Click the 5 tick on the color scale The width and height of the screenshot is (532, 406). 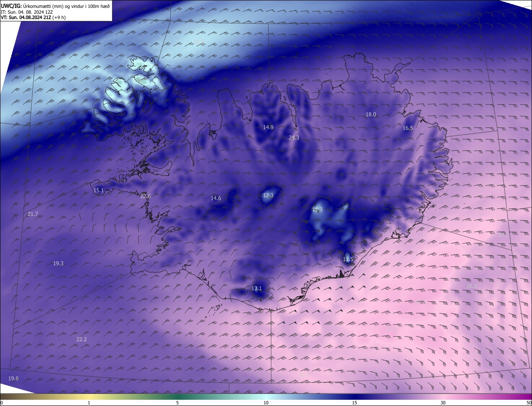(177, 403)
